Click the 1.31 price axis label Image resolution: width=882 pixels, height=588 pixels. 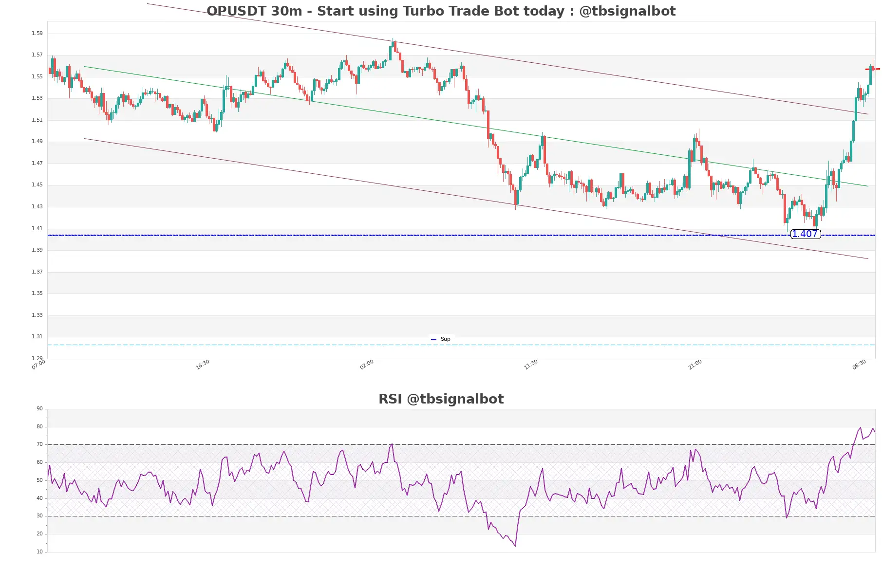37,337
